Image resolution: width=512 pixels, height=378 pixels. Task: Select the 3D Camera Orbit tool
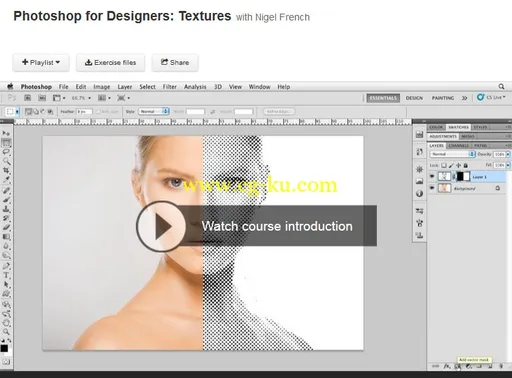[x=6, y=314]
